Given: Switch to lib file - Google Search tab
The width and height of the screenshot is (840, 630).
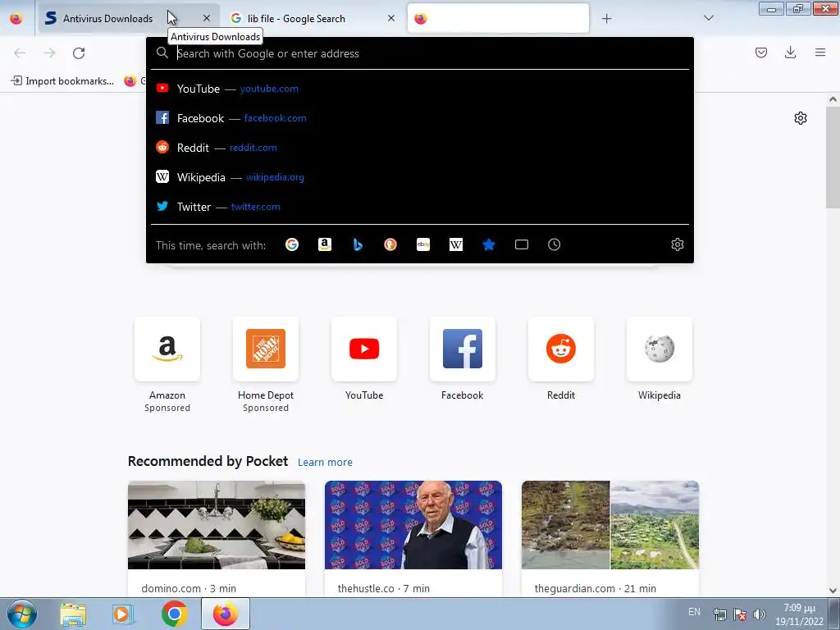Looking at the screenshot, I should pos(313,18).
